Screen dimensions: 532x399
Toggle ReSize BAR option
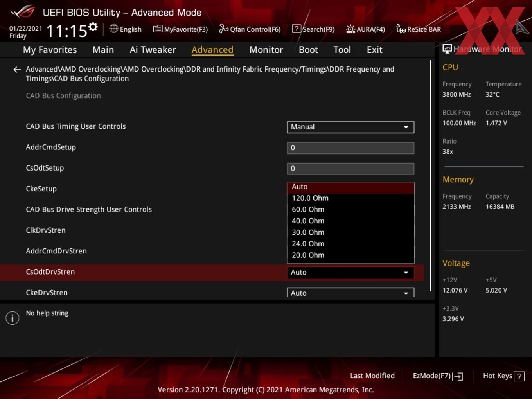click(x=419, y=29)
